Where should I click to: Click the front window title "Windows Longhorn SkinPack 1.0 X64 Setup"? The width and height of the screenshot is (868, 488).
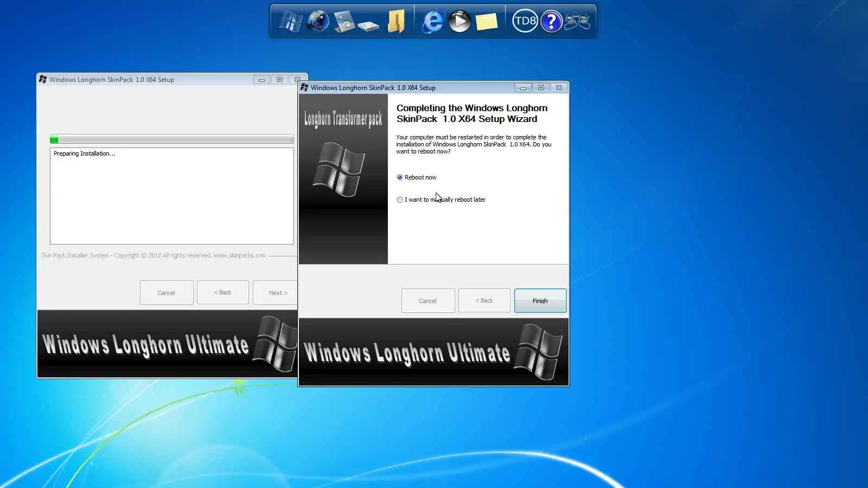373,88
